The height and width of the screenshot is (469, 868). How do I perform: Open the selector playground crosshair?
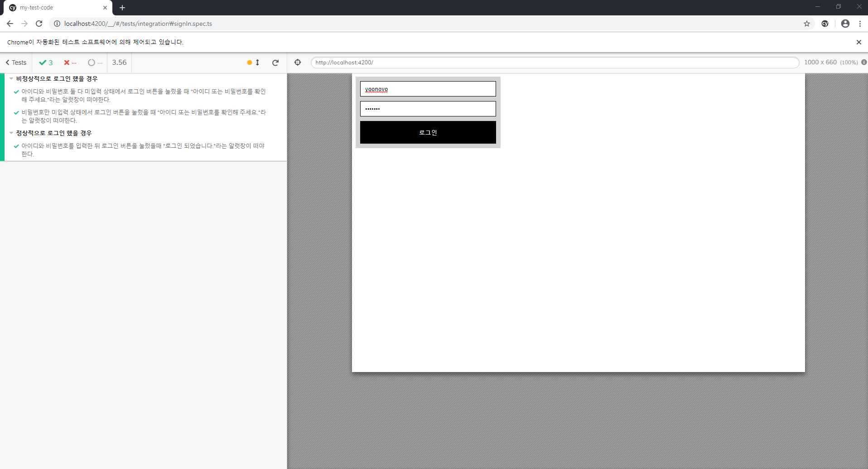(x=298, y=63)
